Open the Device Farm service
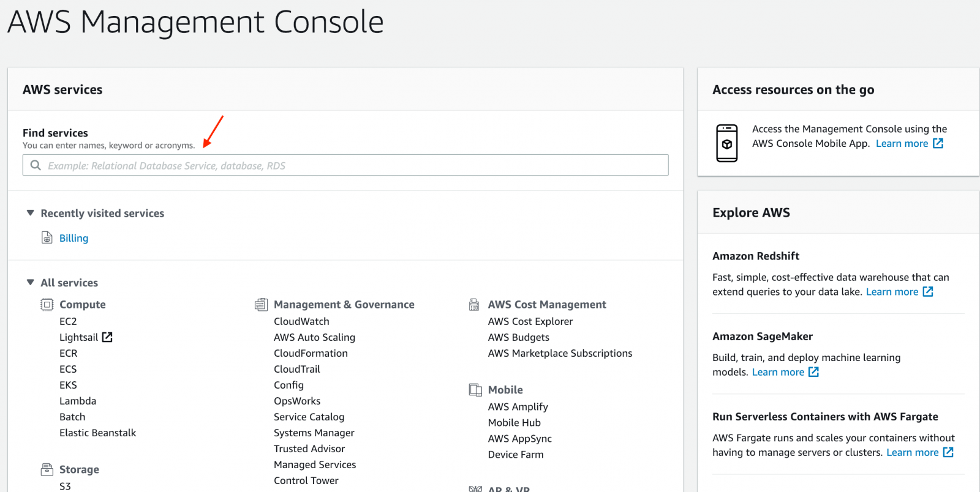The height and width of the screenshot is (492, 980). click(x=516, y=454)
